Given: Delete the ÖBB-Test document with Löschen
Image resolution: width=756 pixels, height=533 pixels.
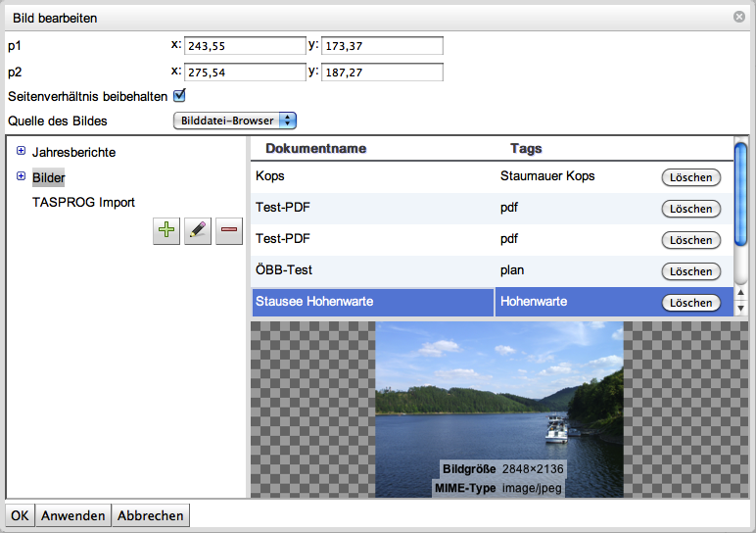Looking at the screenshot, I should pos(691,271).
